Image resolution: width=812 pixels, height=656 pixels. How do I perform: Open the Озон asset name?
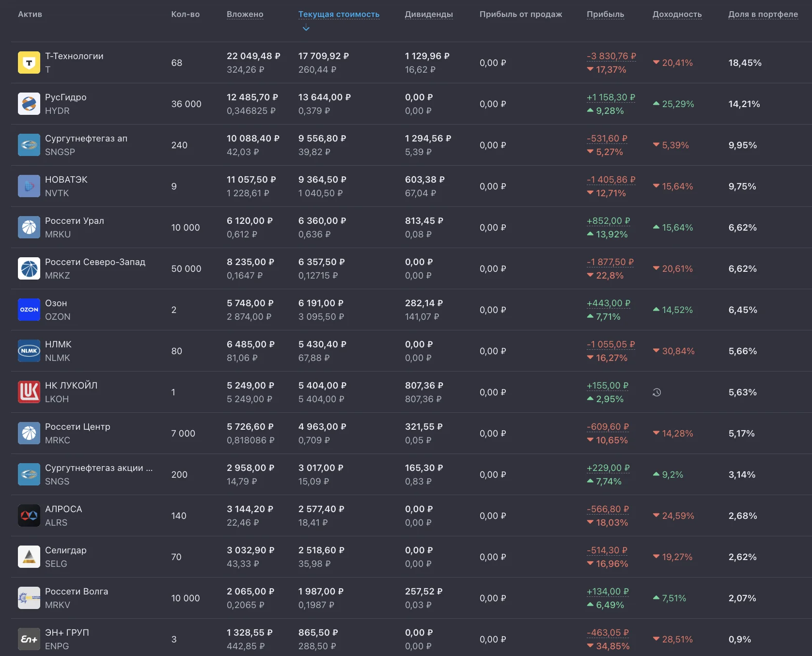point(56,303)
